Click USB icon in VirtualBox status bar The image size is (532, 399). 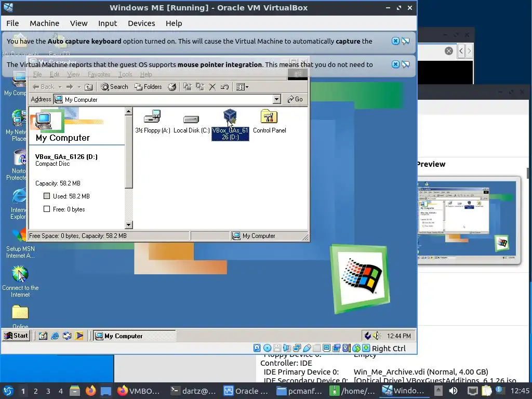pos(307,348)
